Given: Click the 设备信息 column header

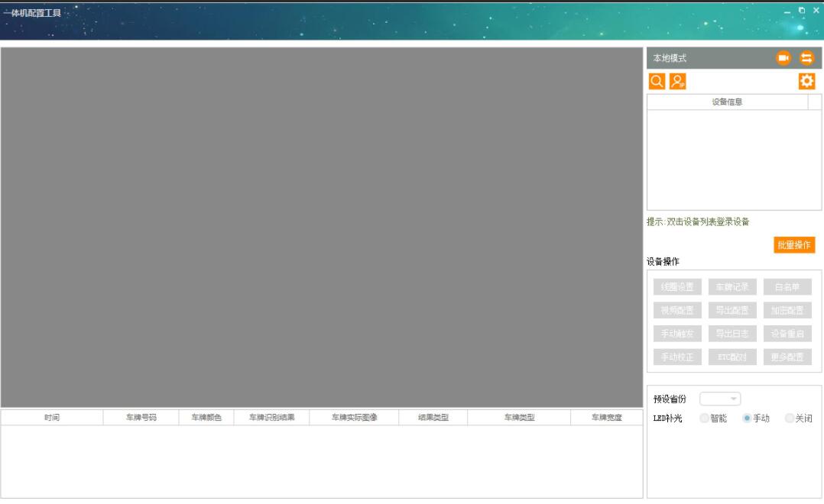Looking at the screenshot, I should (x=727, y=102).
